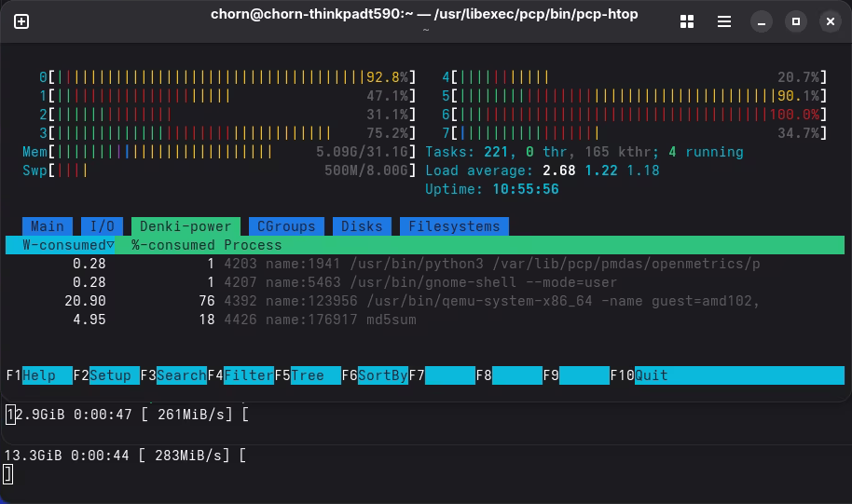This screenshot has height=504, width=852.
Task: Open the tab overview grid icon
Action: coord(687,21)
